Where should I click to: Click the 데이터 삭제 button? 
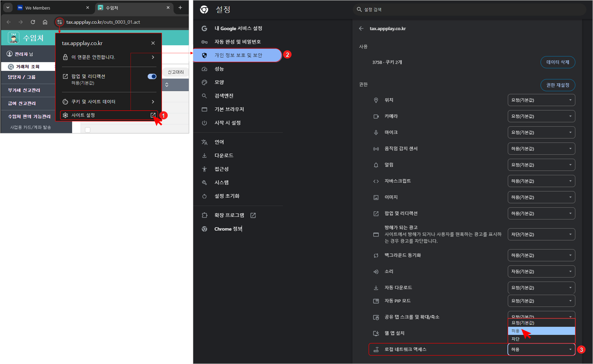[557, 62]
